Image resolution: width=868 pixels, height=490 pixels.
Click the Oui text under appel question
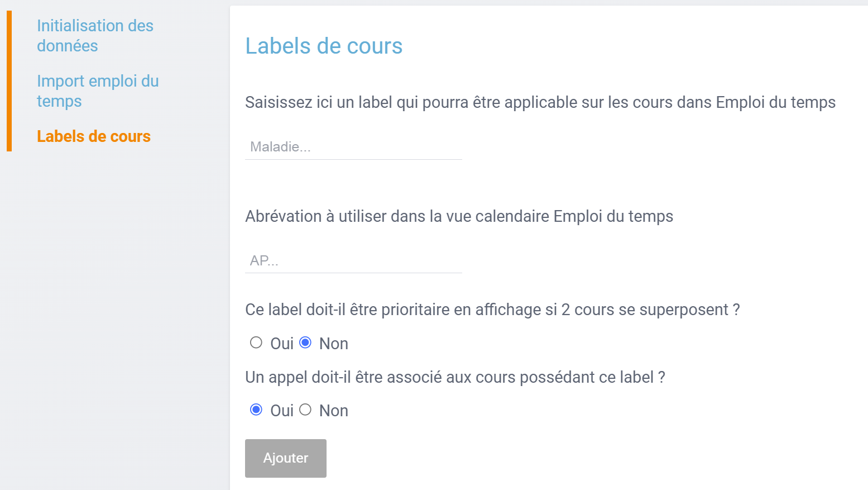click(282, 411)
